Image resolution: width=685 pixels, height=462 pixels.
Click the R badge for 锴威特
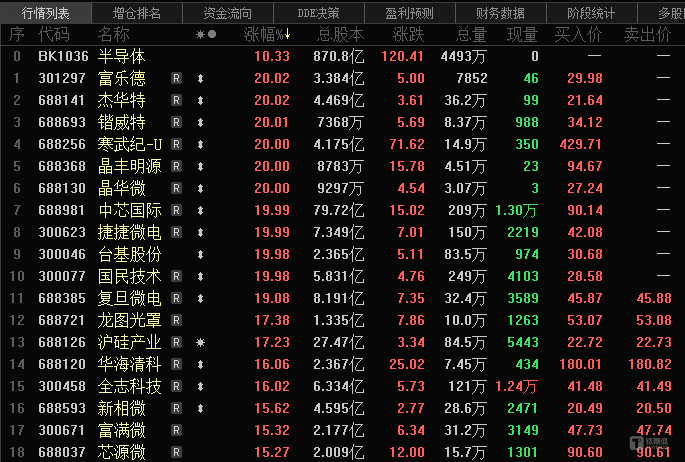click(176, 122)
